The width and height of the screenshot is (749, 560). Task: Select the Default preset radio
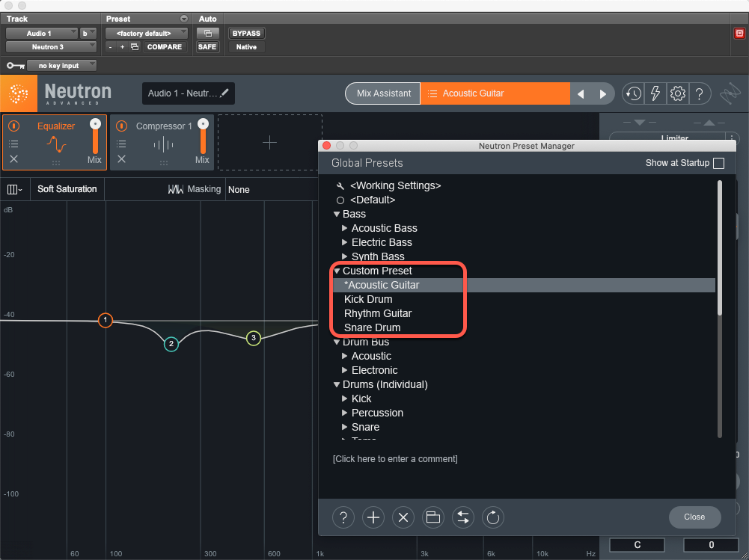coord(340,200)
